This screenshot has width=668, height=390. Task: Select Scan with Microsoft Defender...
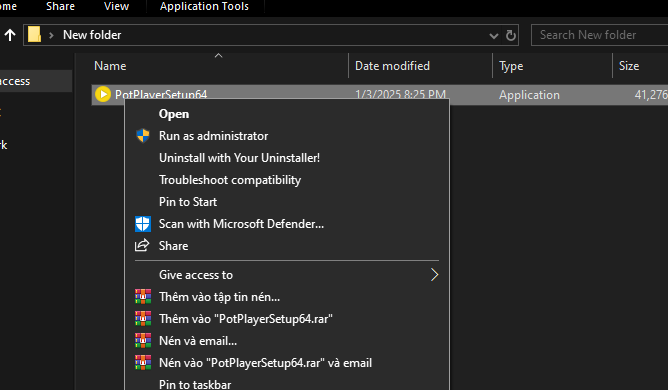pyautogui.click(x=287, y=224)
